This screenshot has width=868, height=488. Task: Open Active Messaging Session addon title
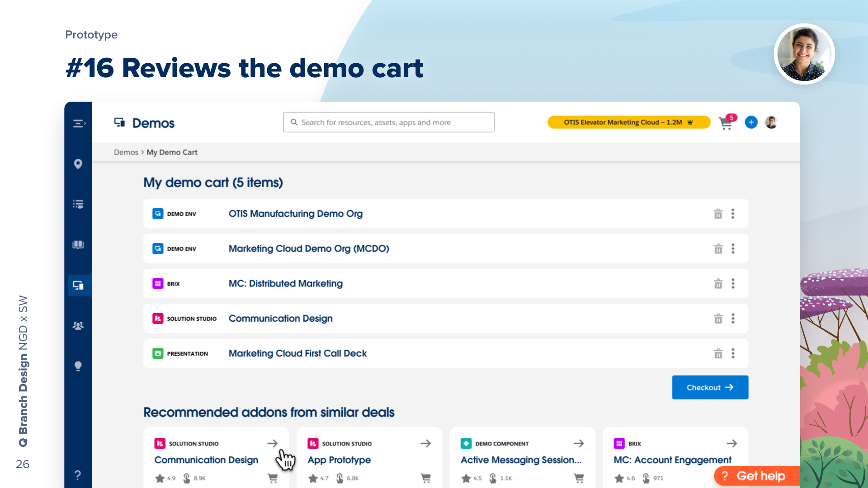point(521,460)
